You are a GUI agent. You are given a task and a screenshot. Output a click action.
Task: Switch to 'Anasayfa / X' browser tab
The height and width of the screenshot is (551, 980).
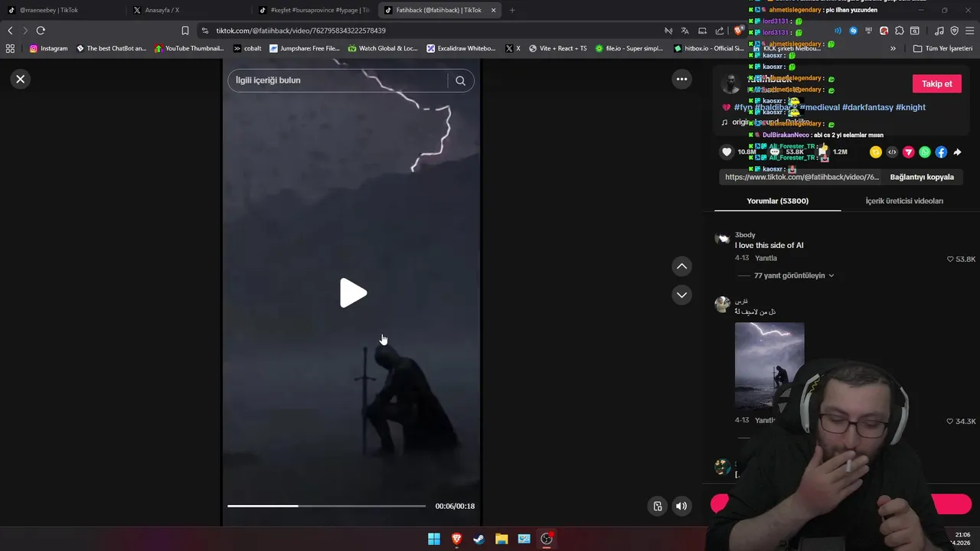tap(188, 10)
